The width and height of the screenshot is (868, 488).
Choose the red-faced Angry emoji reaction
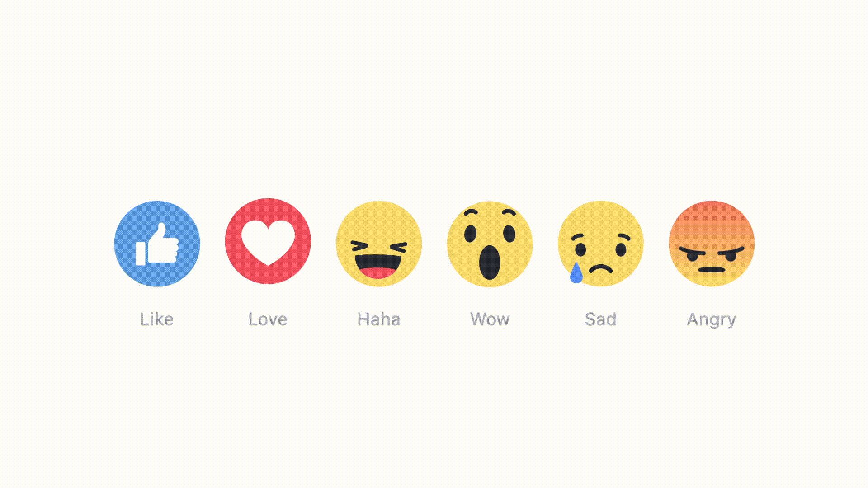pos(712,244)
